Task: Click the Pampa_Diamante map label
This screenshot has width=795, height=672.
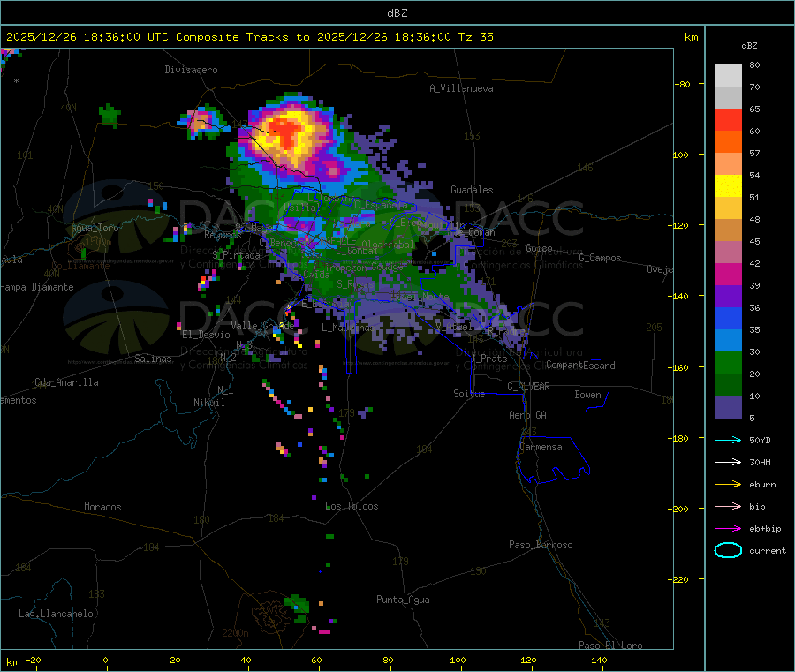Action: click(37, 287)
